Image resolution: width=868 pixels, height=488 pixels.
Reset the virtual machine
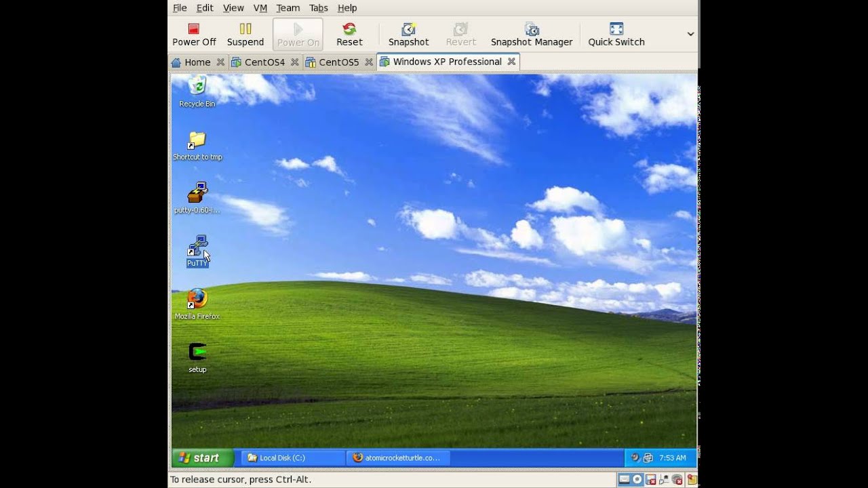click(349, 35)
